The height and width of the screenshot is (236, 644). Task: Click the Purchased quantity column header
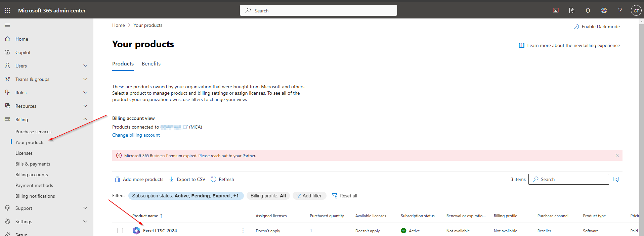click(x=327, y=216)
